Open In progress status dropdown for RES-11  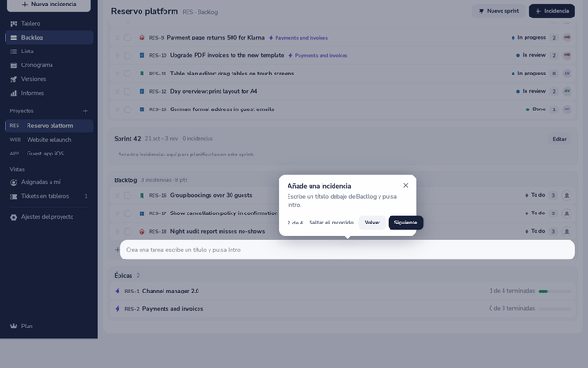(x=528, y=74)
